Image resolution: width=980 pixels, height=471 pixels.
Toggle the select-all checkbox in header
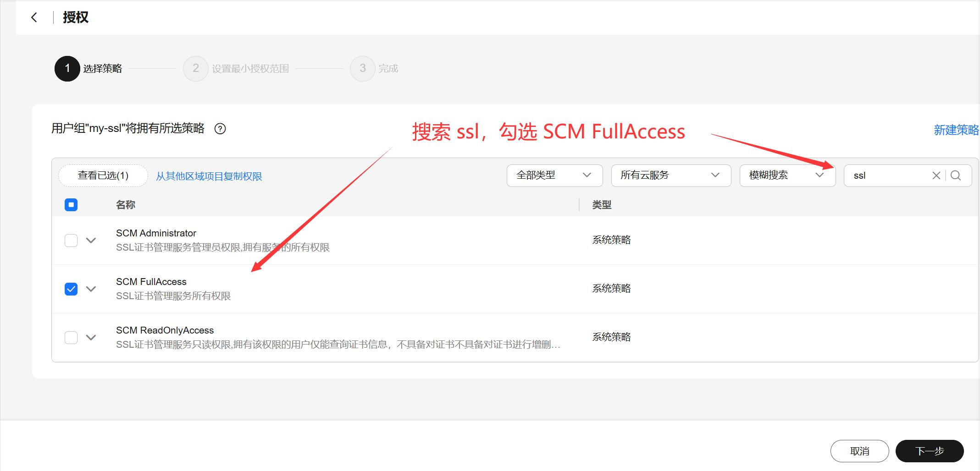(x=71, y=205)
